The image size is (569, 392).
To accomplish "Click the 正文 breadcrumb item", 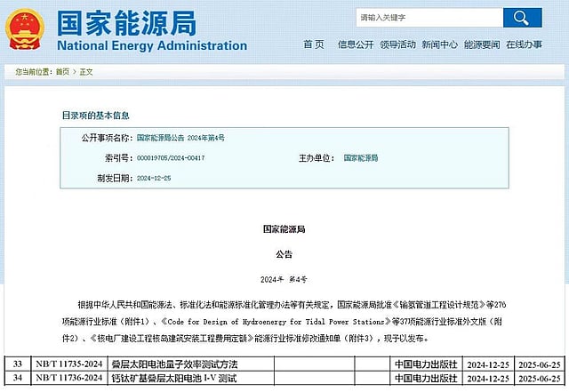I will (86, 71).
